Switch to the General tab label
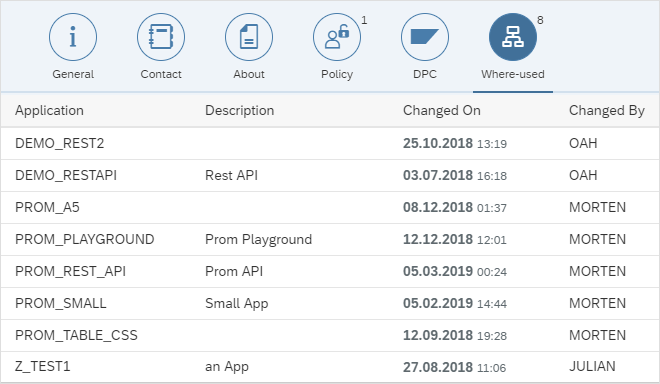The width and height of the screenshot is (660, 384). (x=73, y=74)
